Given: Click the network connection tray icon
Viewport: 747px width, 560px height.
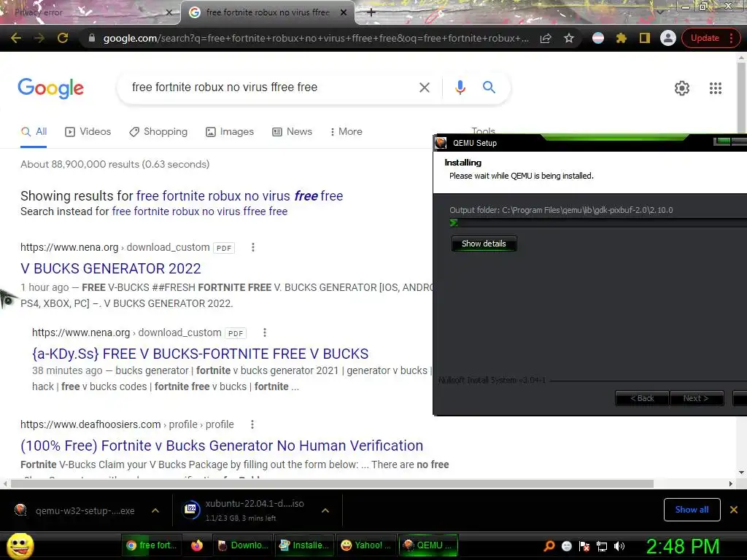Looking at the screenshot, I should click(x=602, y=546).
